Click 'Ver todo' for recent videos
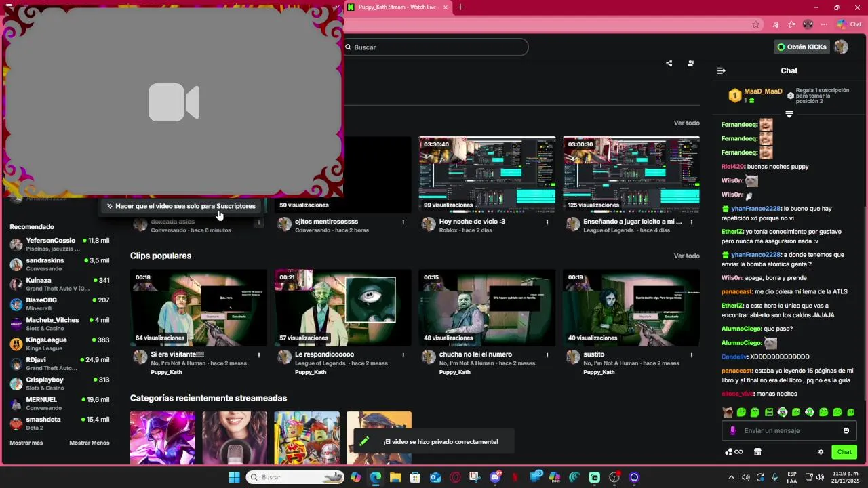The width and height of the screenshot is (868, 488). click(x=686, y=123)
